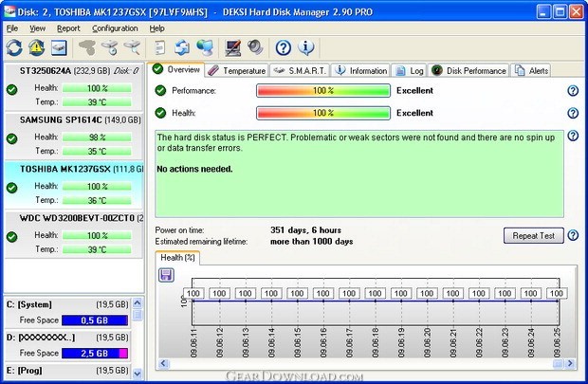Open the Configuration menu
Viewport: 588px width, 384px height.
(115, 28)
